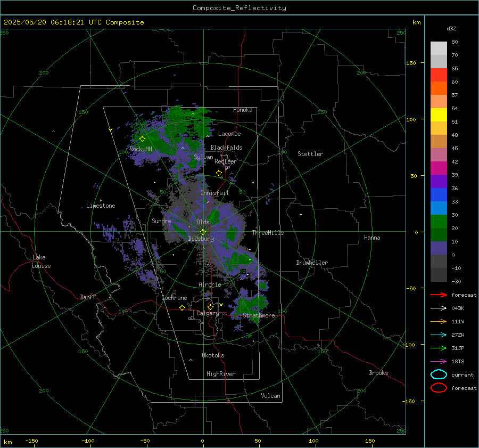479x448 pixels.
Task: Click the Stettler label
Action: coord(310,154)
